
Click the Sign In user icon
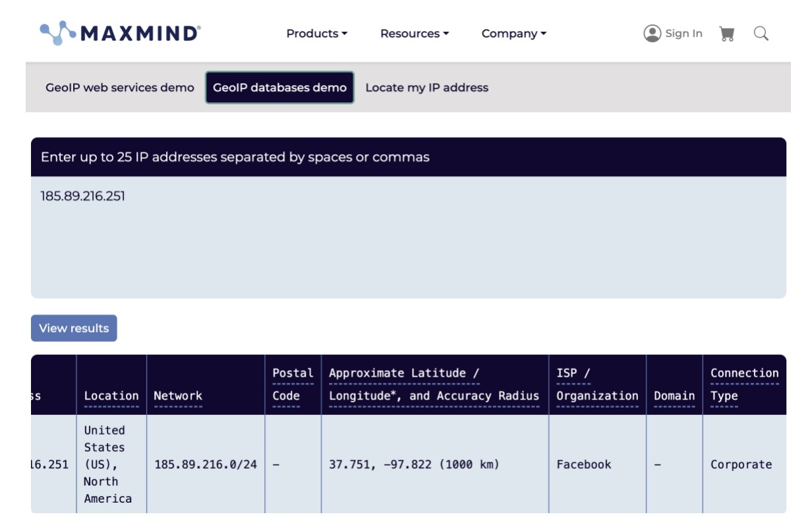pos(652,34)
